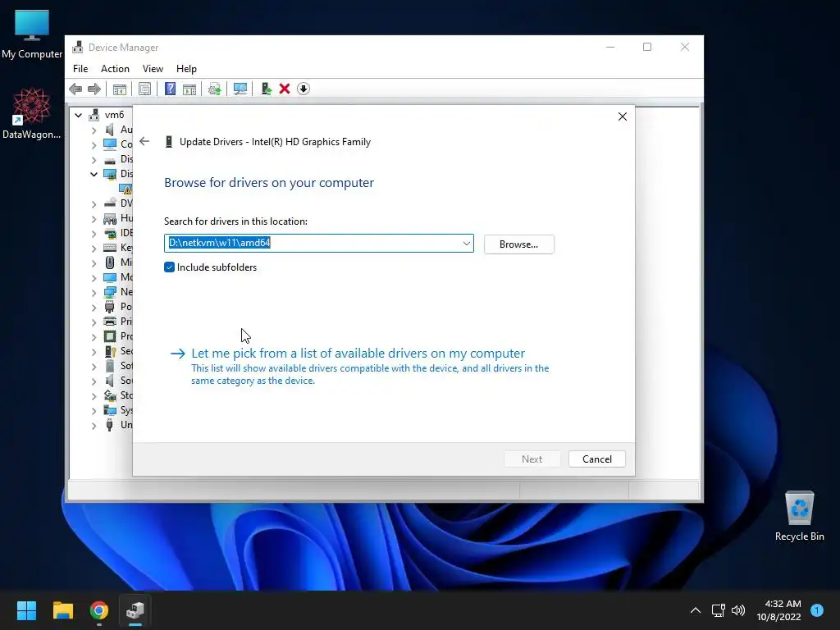Close the Update Drivers dialog with X

(x=623, y=116)
